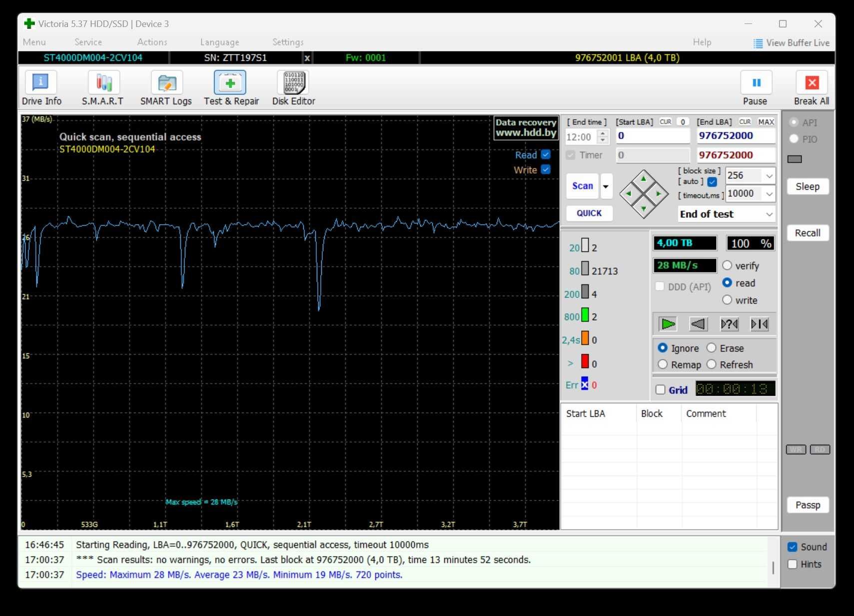Enable the Hints checkbox
This screenshot has height=616, width=854.
point(792,564)
